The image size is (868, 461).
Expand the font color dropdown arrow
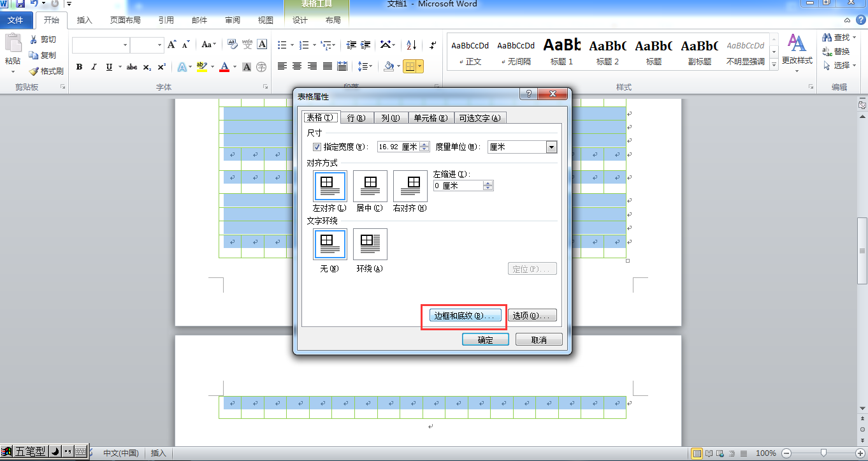[x=235, y=66]
